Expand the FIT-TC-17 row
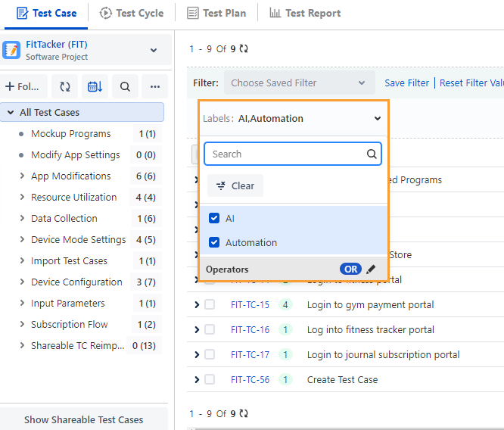This screenshot has height=430, width=504. pyautogui.click(x=197, y=355)
